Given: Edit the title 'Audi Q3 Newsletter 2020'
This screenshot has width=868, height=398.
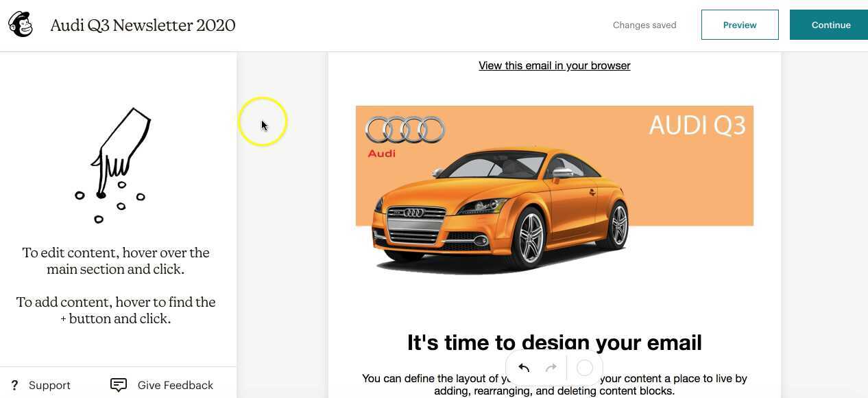Looking at the screenshot, I should tap(143, 25).
